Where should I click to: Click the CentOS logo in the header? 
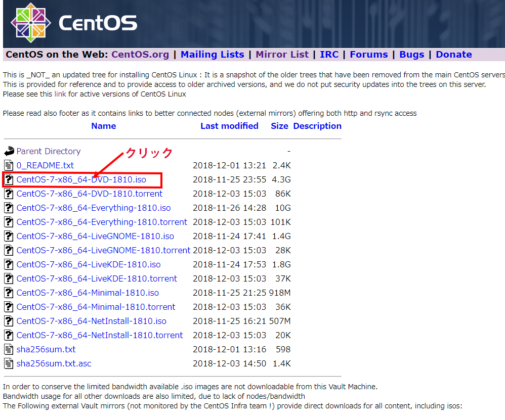click(x=74, y=23)
